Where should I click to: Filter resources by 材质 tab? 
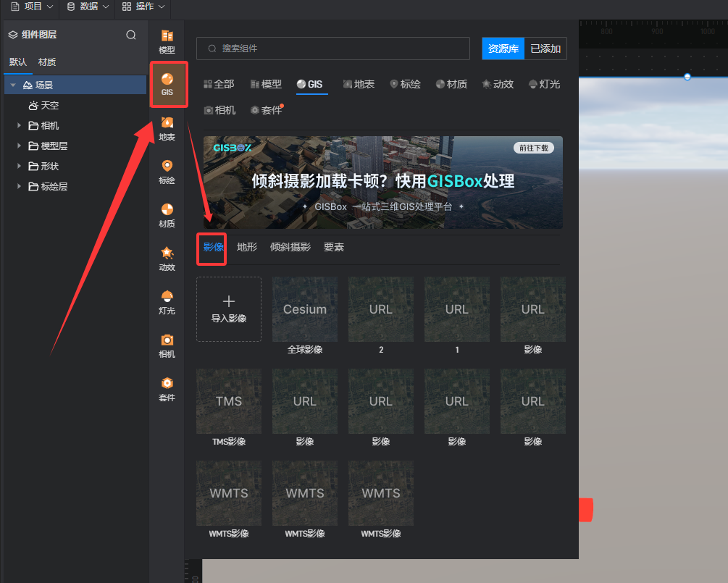(x=451, y=84)
